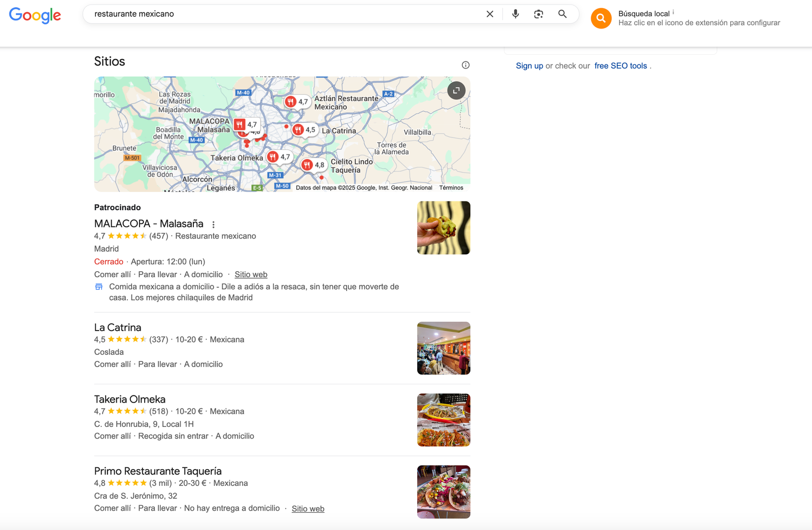Click the orange yellow star rating of La Catrina
Screen dimensions: 812x530
[127, 339]
